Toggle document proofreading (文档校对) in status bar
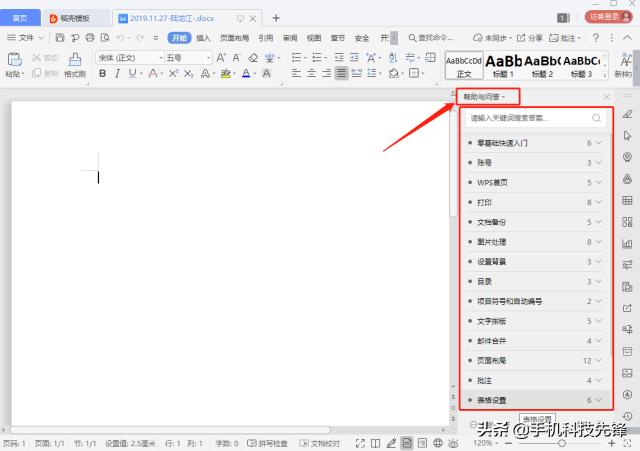 (320, 443)
